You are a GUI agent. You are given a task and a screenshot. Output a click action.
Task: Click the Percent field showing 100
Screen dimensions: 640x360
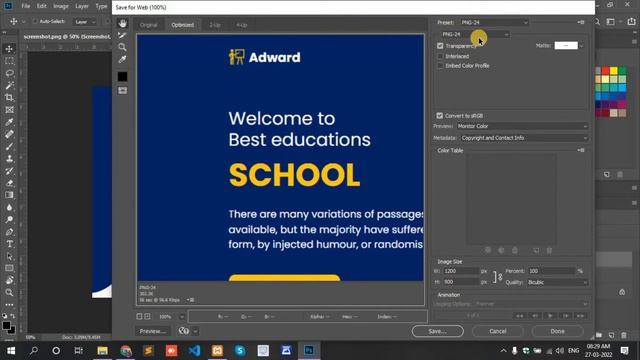coord(551,271)
